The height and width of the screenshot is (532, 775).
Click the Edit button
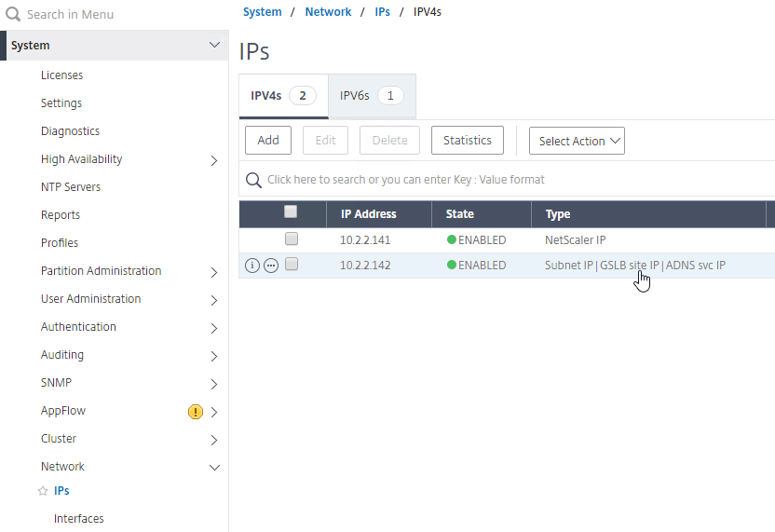325,141
